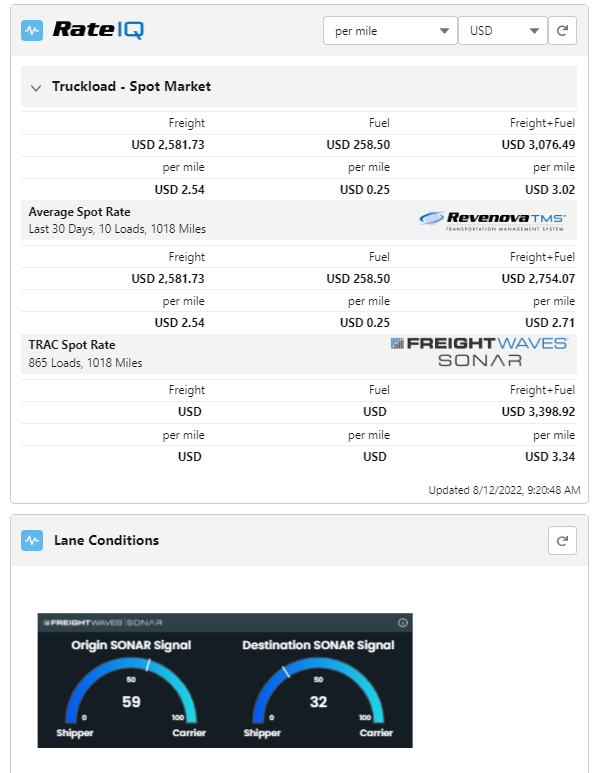Click Freight+Fuel value USD 2,754.07
Image resolution: width=594 pixels, height=773 pixels.
pyautogui.click(x=538, y=279)
